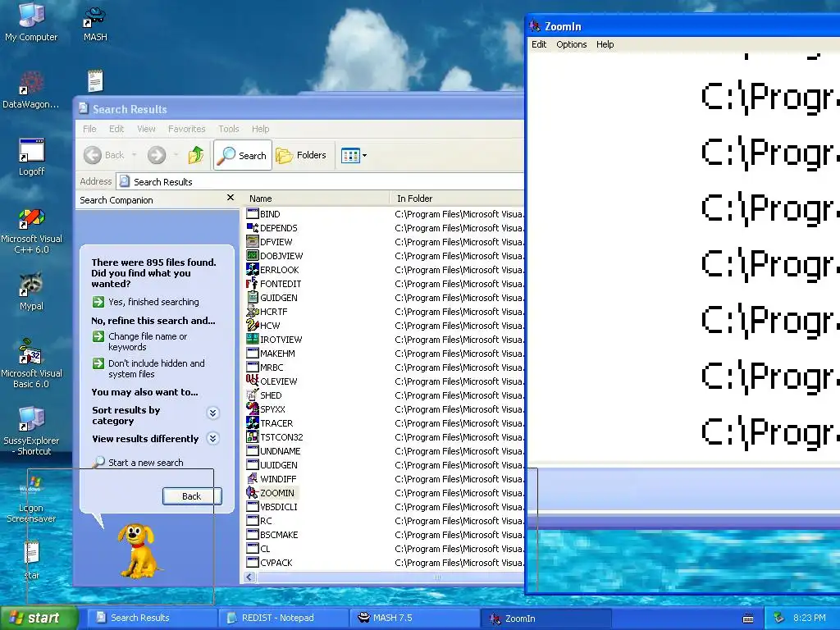Select the IROTVIEW file icon
The image size is (840, 630).
[253, 339]
